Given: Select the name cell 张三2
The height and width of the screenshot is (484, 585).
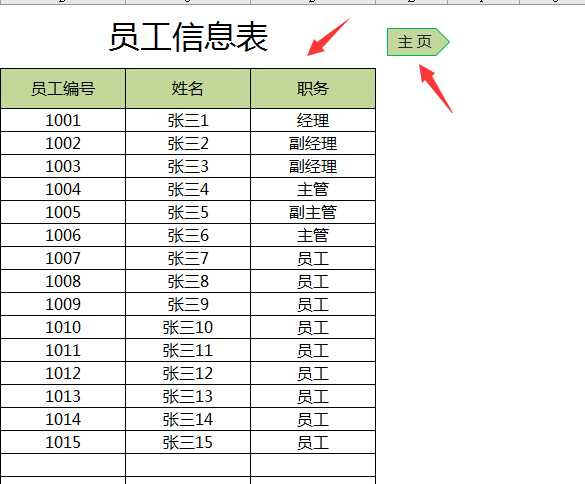Looking at the screenshot, I should (x=188, y=143).
